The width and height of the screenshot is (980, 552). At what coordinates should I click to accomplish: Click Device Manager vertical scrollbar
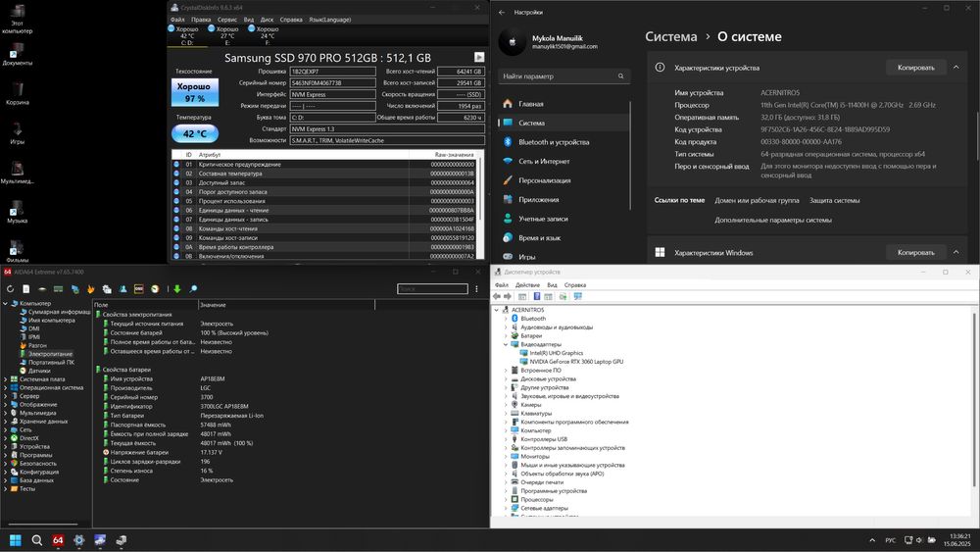[975, 400]
